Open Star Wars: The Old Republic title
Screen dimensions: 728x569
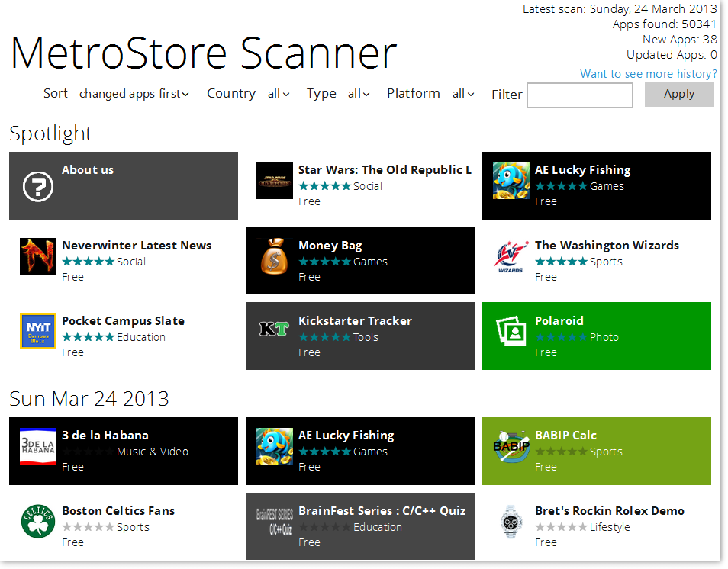coord(385,170)
